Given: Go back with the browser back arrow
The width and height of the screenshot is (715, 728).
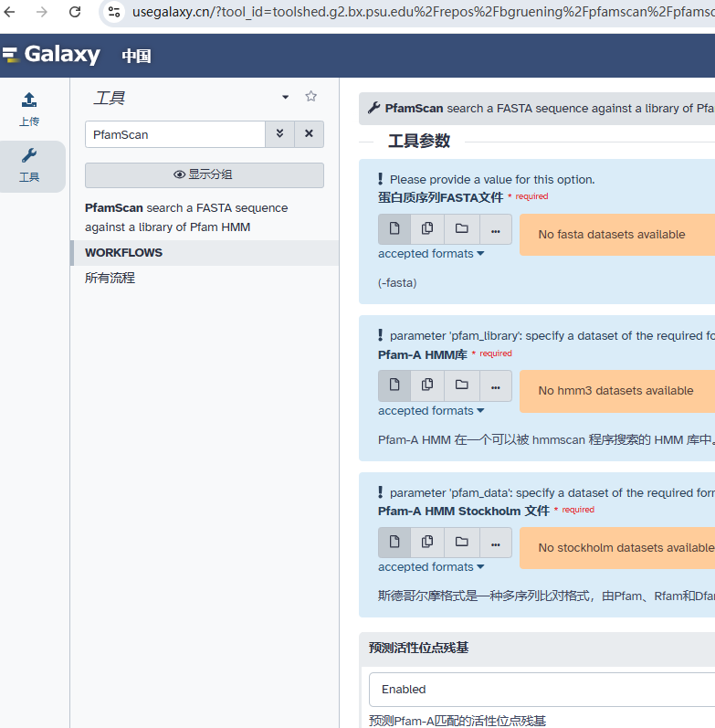Looking at the screenshot, I should tap(9, 11).
